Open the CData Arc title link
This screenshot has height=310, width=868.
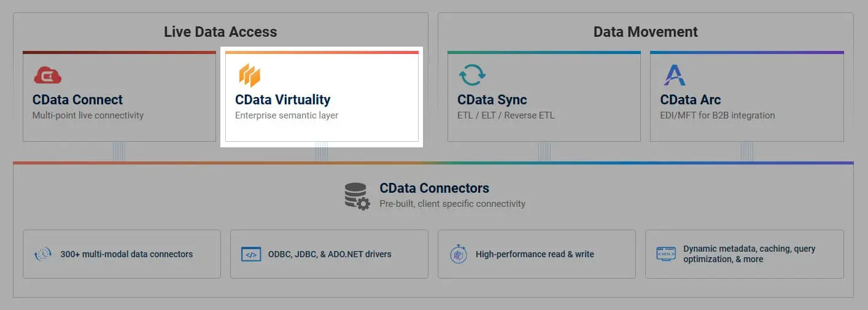pos(690,99)
